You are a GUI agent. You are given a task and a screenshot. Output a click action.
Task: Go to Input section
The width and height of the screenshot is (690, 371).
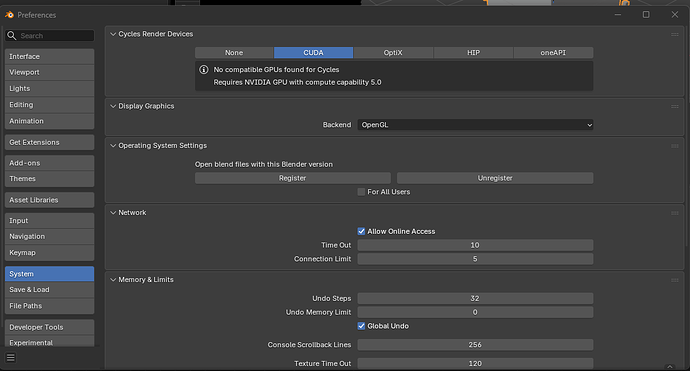[49, 220]
